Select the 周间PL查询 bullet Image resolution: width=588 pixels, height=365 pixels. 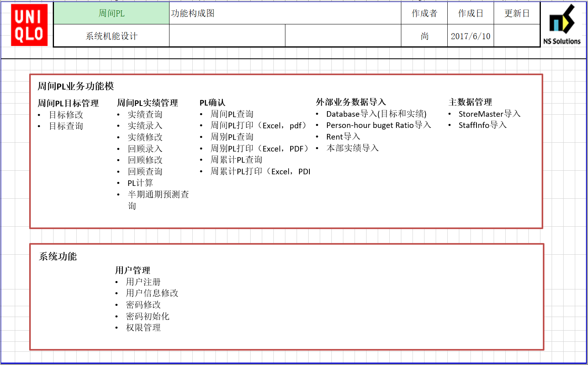(x=232, y=114)
